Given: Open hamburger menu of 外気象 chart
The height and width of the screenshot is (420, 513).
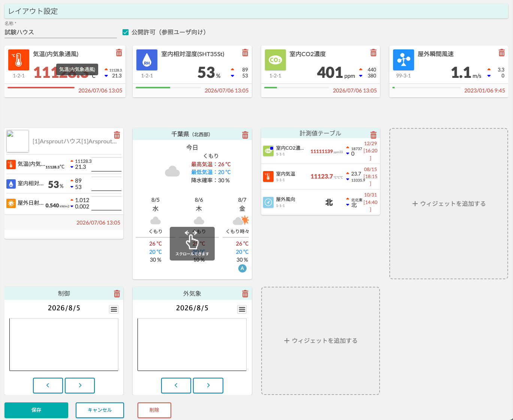Looking at the screenshot, I should point(242,309).
